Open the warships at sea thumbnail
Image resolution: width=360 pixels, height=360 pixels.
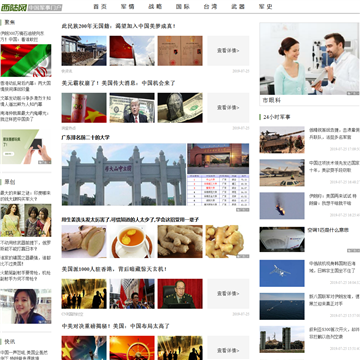click(x=282, y=306)
